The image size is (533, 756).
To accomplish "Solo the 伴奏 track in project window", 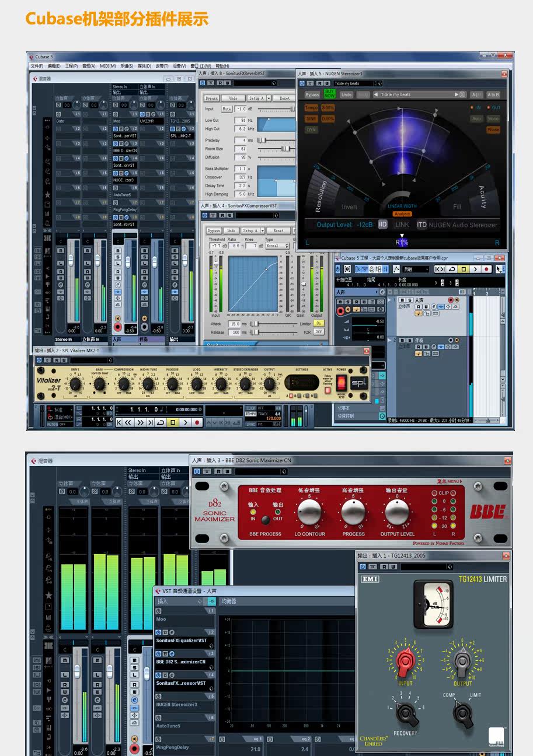I will click(409, 340).
